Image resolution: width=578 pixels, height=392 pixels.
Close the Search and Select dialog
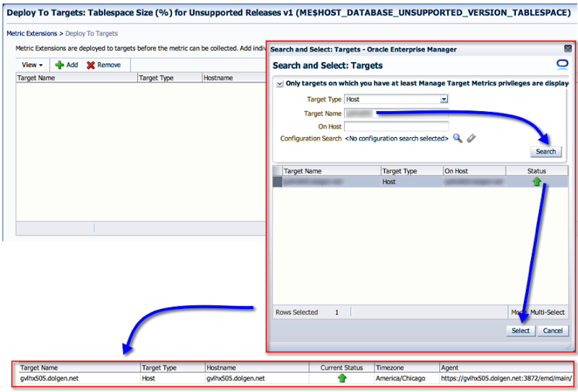coord(567,49)
